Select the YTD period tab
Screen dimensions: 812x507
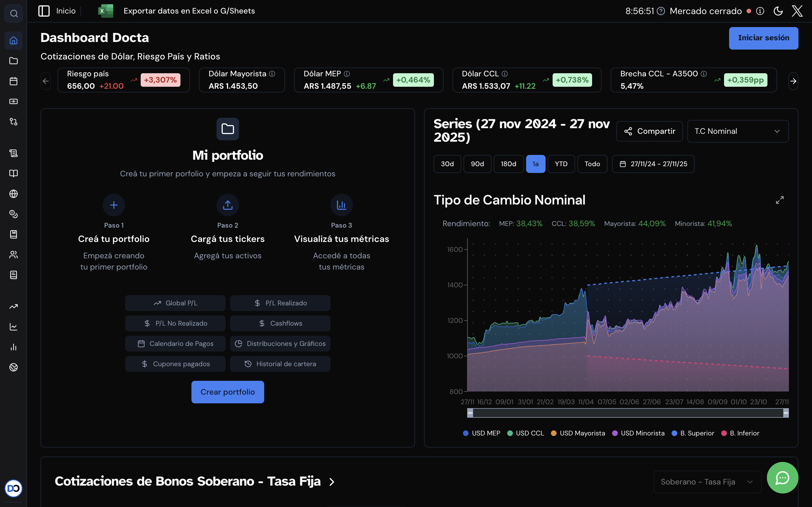pos(561,164)
